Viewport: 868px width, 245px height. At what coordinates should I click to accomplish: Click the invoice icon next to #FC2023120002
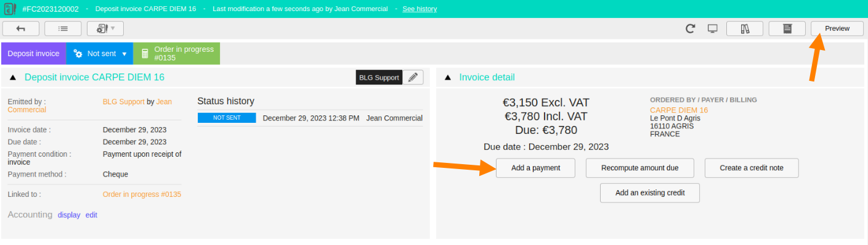coord(10,9)
